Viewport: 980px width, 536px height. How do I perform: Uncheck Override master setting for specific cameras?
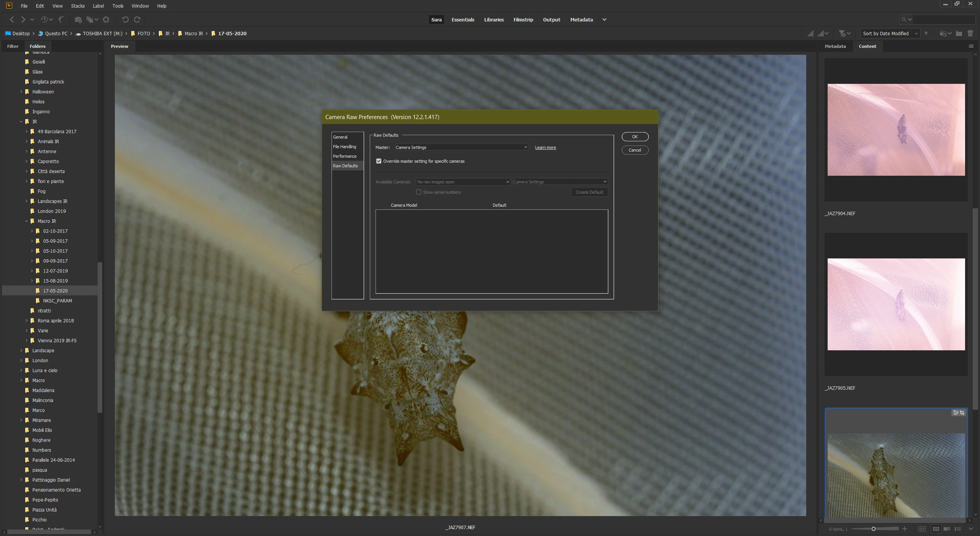coord(379,161)
